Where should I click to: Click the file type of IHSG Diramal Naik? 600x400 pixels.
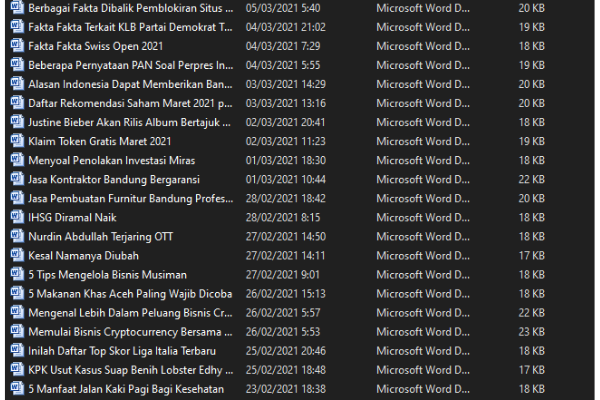(423, 218)
